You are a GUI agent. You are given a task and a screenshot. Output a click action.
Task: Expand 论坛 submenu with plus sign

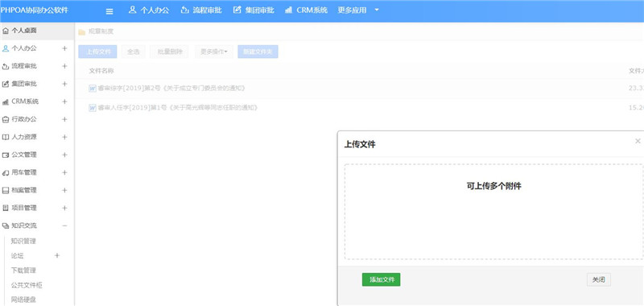(x=57, y=255)
